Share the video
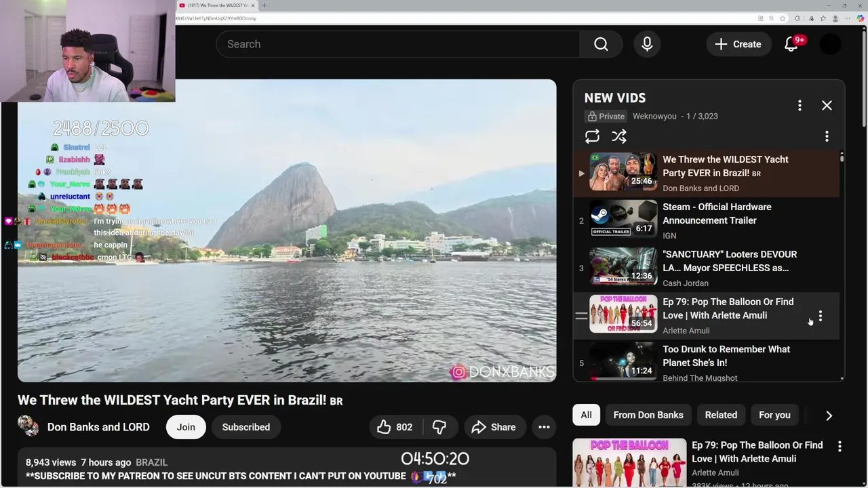868x488 pixels. coord(494,427)
